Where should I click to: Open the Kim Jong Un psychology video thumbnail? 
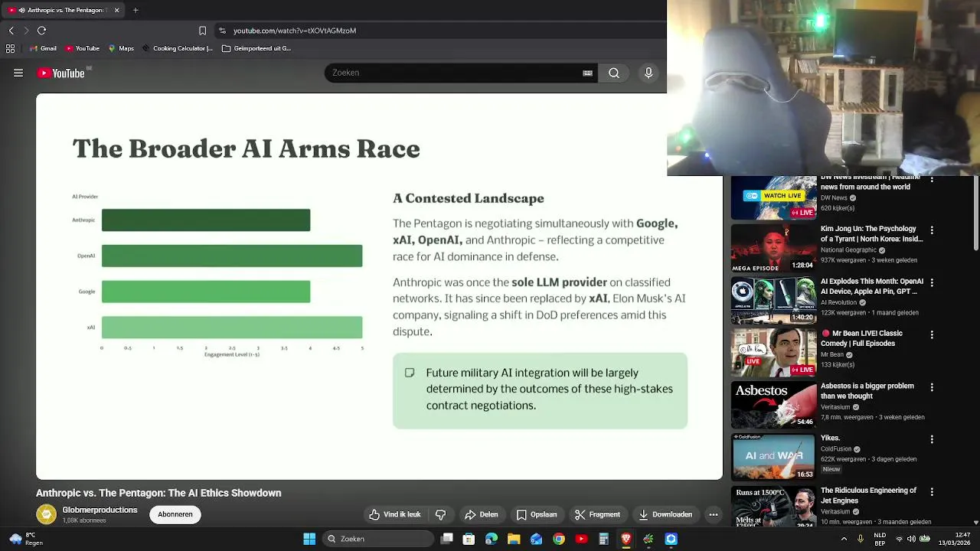773,248
